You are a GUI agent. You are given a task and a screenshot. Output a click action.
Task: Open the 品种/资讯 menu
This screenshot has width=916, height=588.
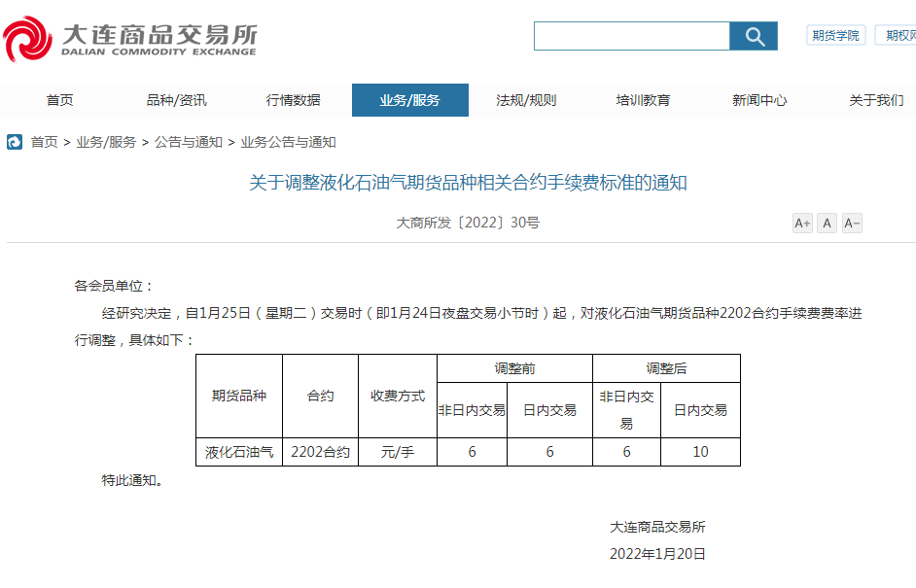pos(176,100)
